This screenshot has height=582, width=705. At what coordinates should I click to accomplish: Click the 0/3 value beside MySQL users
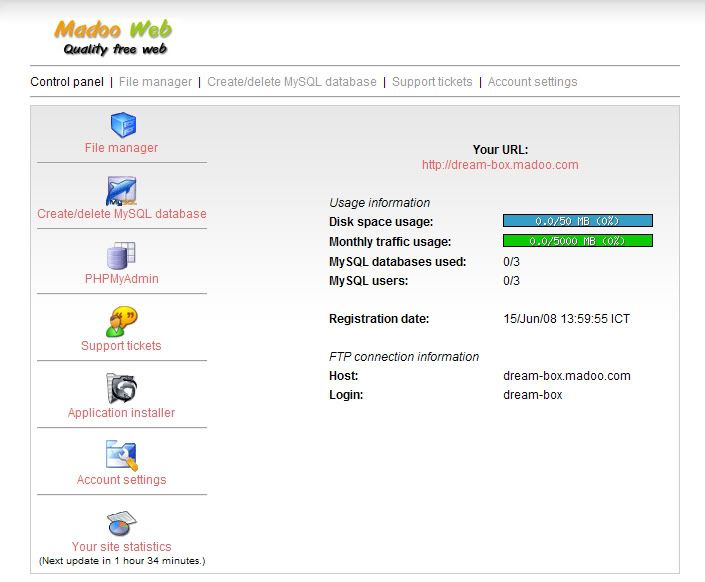[x=512, y=281]
